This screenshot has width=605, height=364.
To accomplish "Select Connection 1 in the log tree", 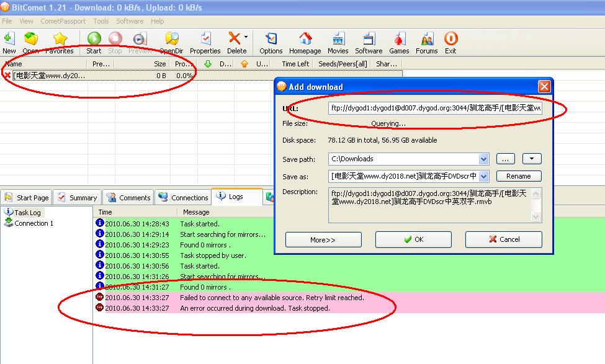I will (34, 223).
